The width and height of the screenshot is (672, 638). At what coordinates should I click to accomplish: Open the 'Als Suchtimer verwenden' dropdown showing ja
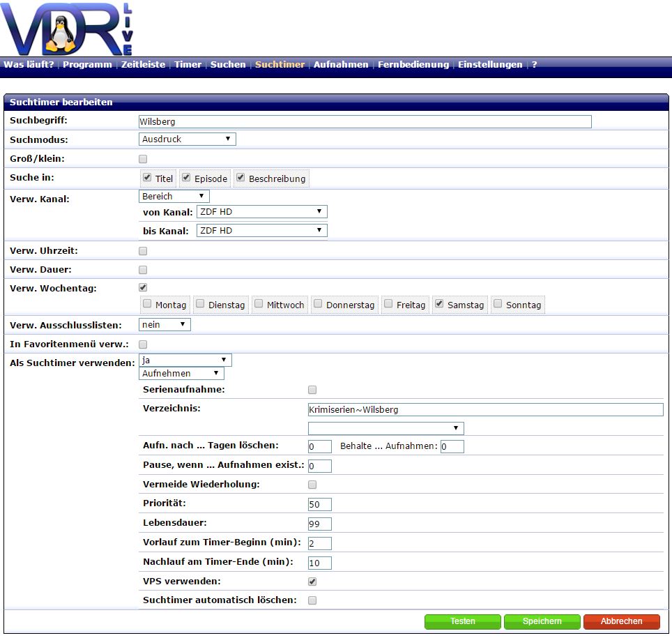(185, 360)
